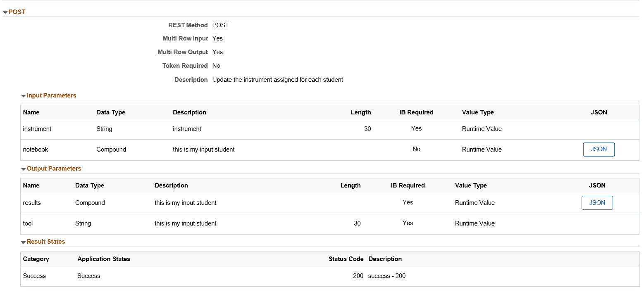Click the IB Required column header
644x292 pixels.
[416, 112]
